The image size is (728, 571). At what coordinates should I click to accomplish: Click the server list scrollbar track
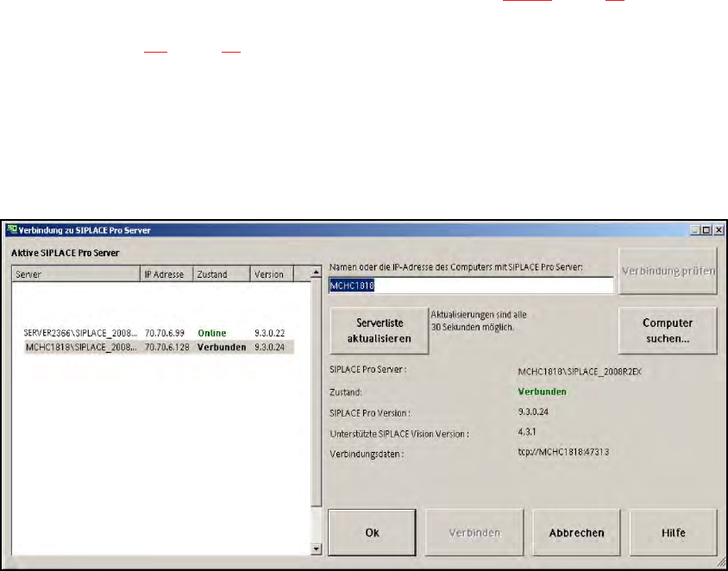click(x=317, y=524)
